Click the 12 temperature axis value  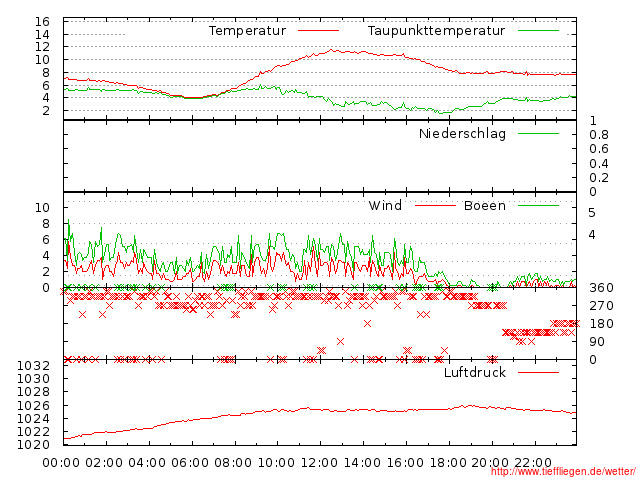coord(42,47)
